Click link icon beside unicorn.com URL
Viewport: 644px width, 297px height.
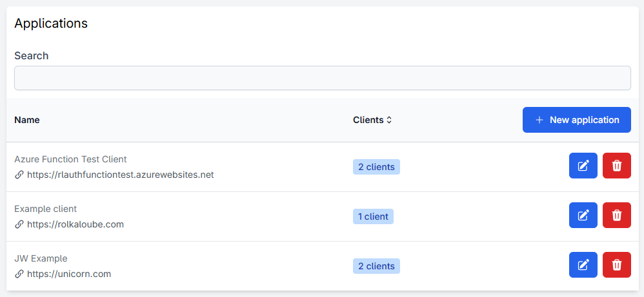[x=19, y=274]
